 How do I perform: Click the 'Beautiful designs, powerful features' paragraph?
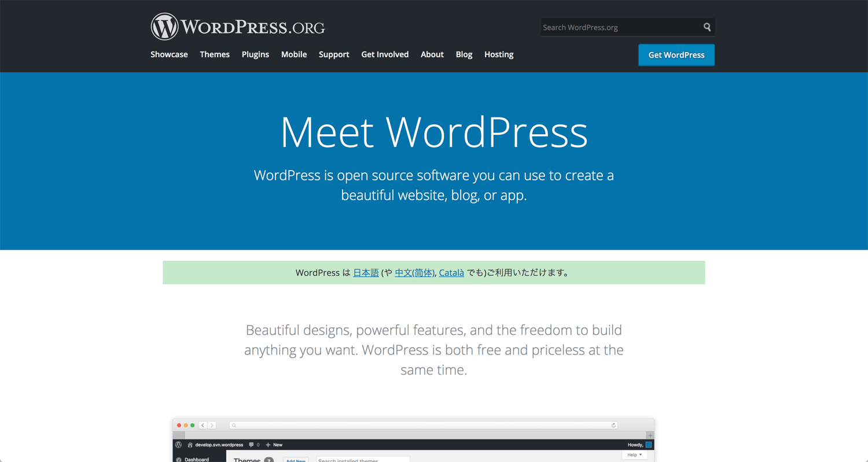[434, 350]
